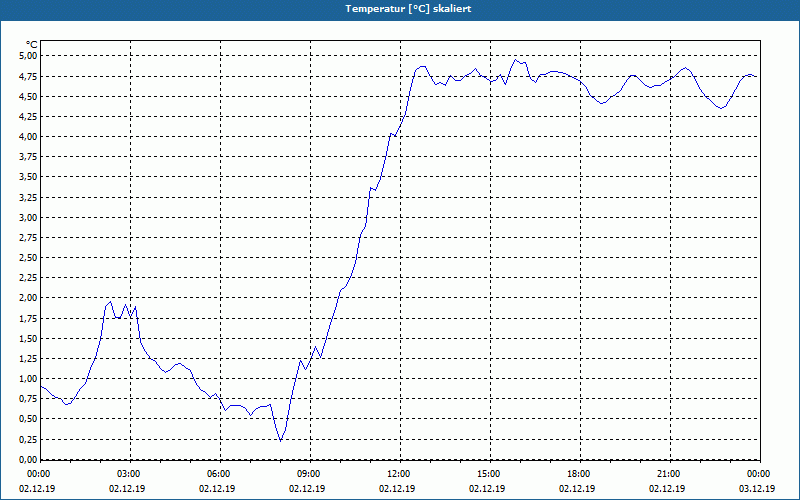Click the 02.12.19 date under 06:00

coord(217,488)
